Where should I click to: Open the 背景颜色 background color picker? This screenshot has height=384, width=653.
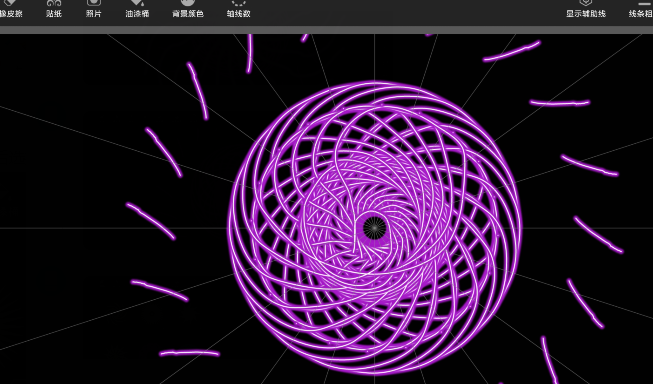(x=188, y=9)
